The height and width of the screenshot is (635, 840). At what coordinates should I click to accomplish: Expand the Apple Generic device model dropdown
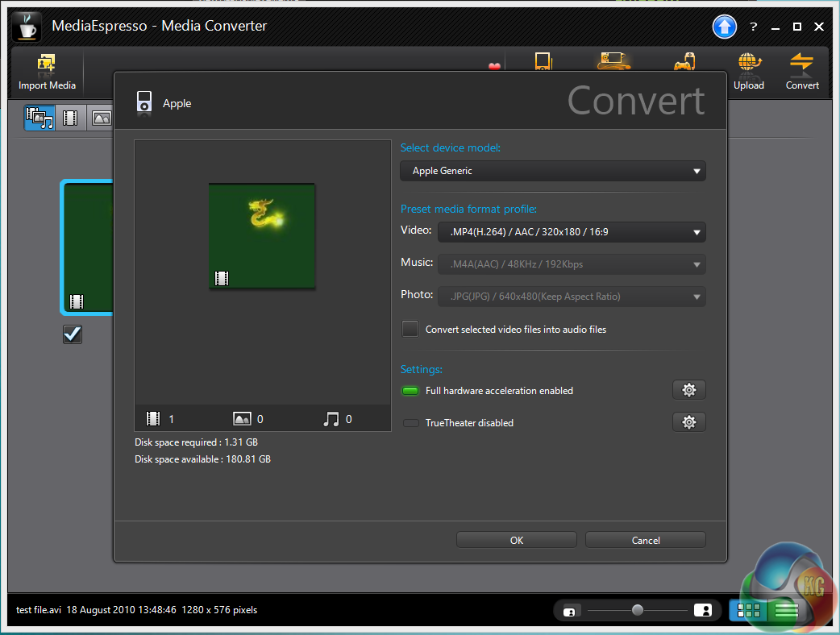(x=553, y=171)
